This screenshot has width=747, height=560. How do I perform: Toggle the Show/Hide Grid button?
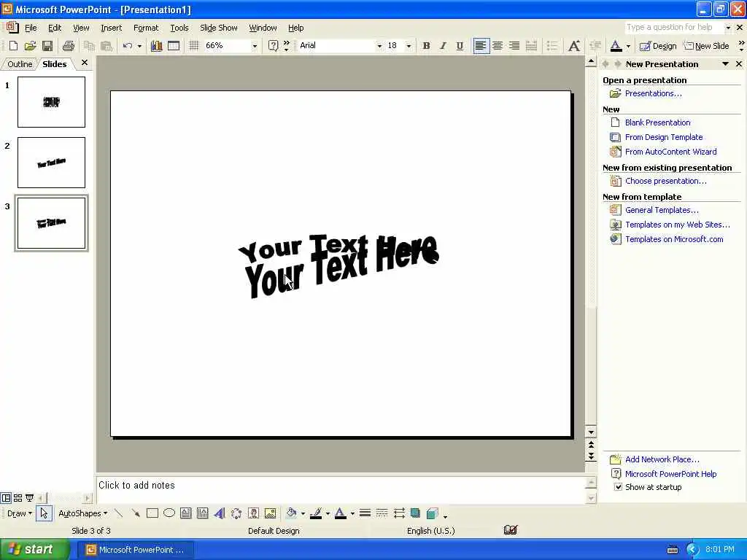194,46
